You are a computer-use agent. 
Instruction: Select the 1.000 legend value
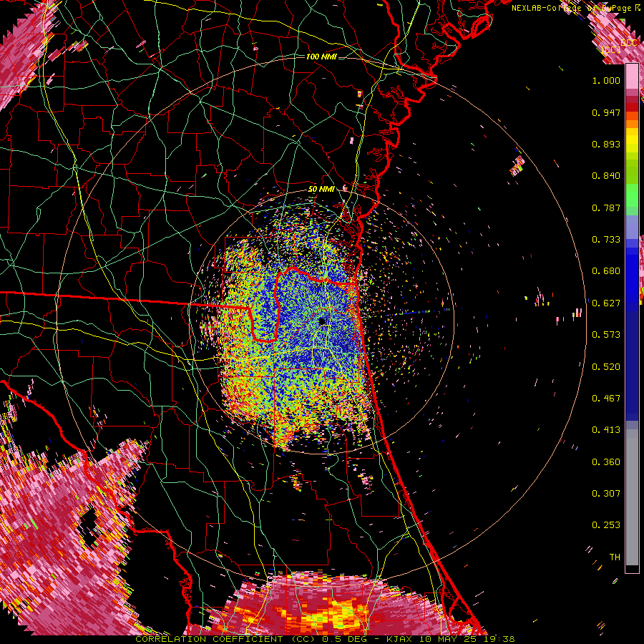point(606,80)
